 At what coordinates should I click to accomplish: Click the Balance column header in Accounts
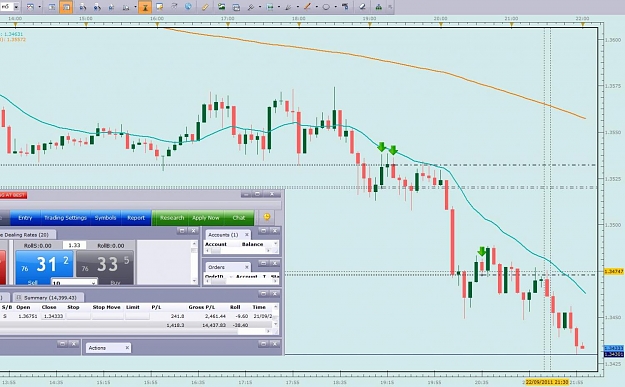tap(252, 244)
